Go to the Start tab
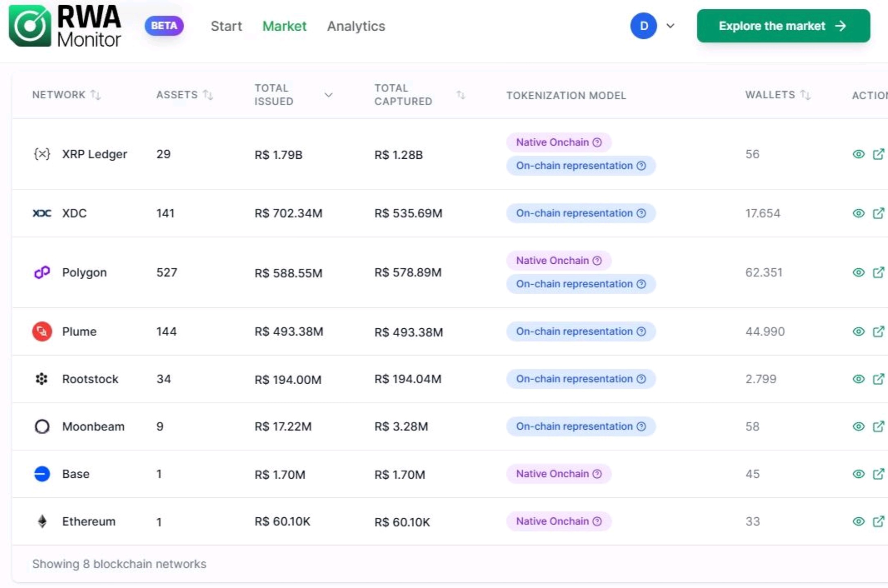 click(x=226, y=26)
